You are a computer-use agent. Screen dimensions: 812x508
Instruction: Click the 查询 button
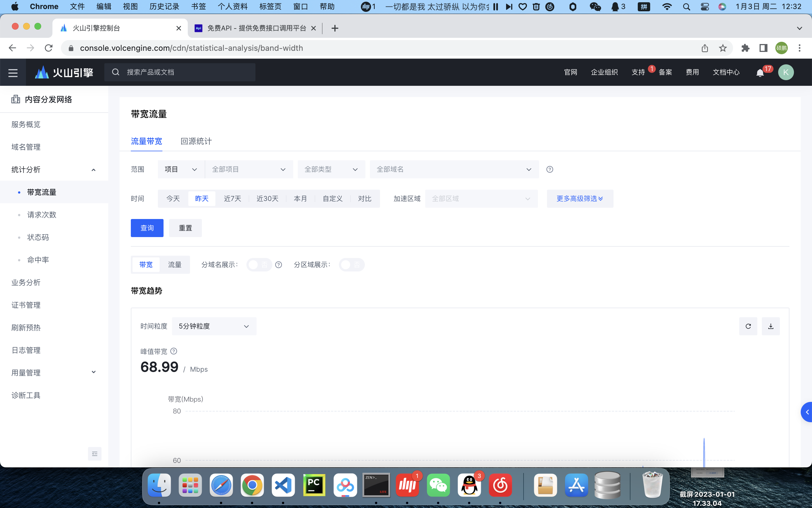(x=147, y=228)
